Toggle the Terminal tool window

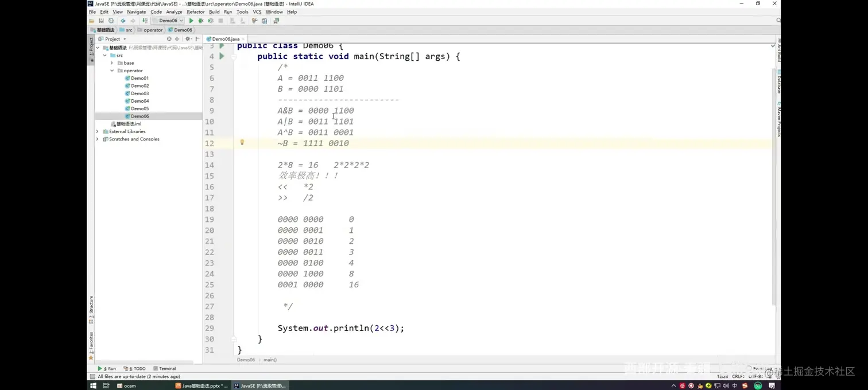(x=167, y=368)
